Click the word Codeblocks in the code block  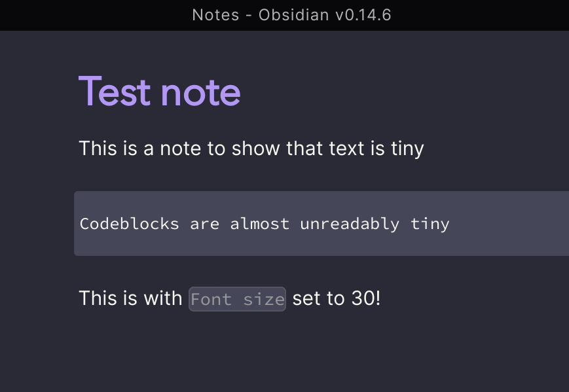(x=129, y=223)
